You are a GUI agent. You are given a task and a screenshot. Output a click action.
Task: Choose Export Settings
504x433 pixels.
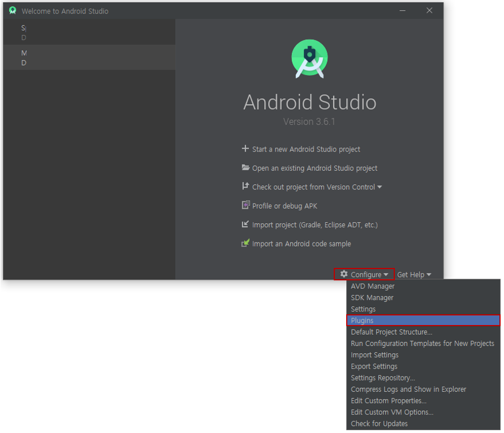[x=423, y=366]
